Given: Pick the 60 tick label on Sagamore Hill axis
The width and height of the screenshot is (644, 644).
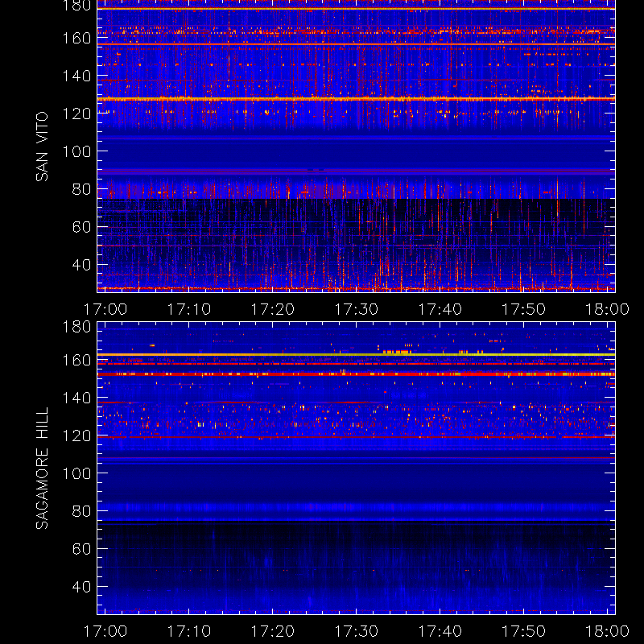Looking at the screenshot, I should (x=82, y=549).
